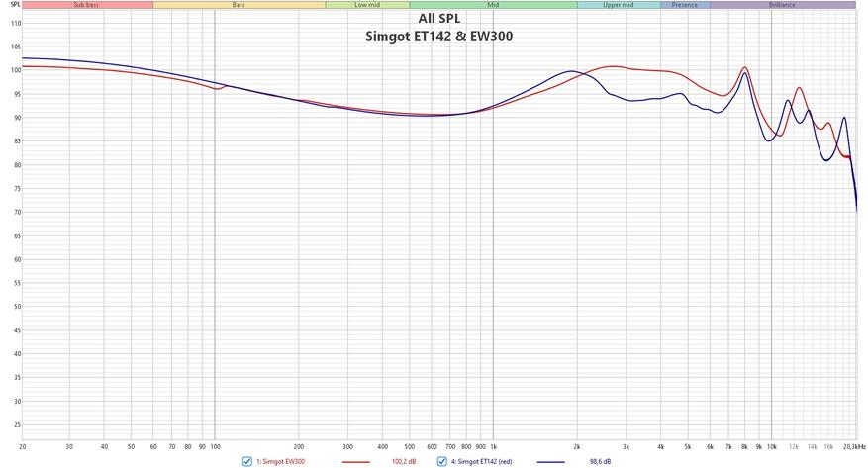Click the 'All SPL' graph title
Viewport: 868px width, 468px height.
[x=439, y=18]
